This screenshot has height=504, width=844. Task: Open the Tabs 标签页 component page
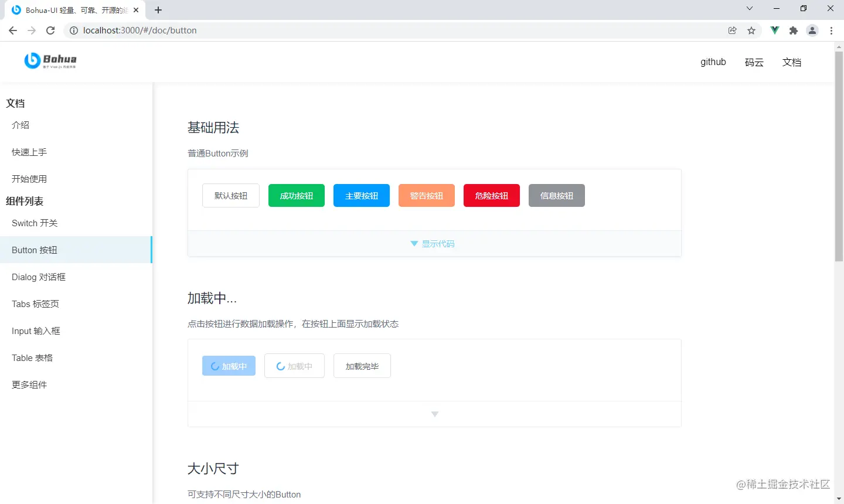[76, 304]
